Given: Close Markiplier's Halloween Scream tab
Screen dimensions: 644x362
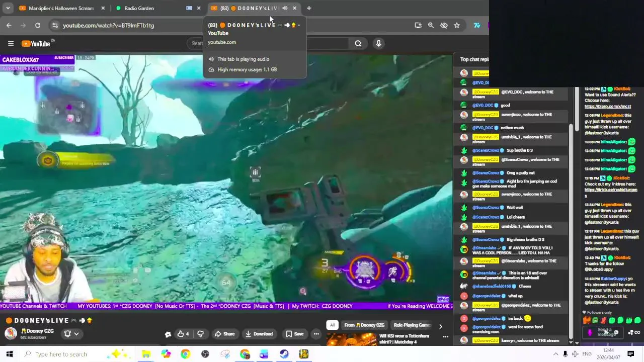Looking at the screenshot, I should click(103, 8).
